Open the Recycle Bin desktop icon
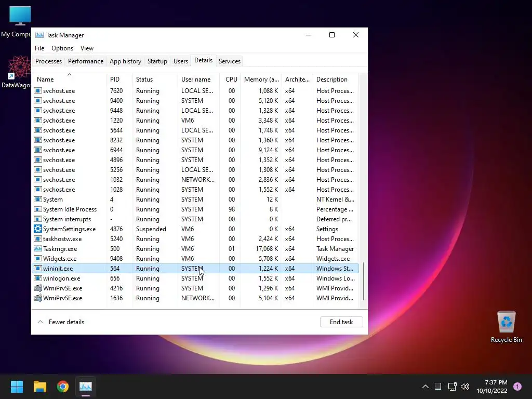This screenshot has width=532, height=399. tap(506, 326)
